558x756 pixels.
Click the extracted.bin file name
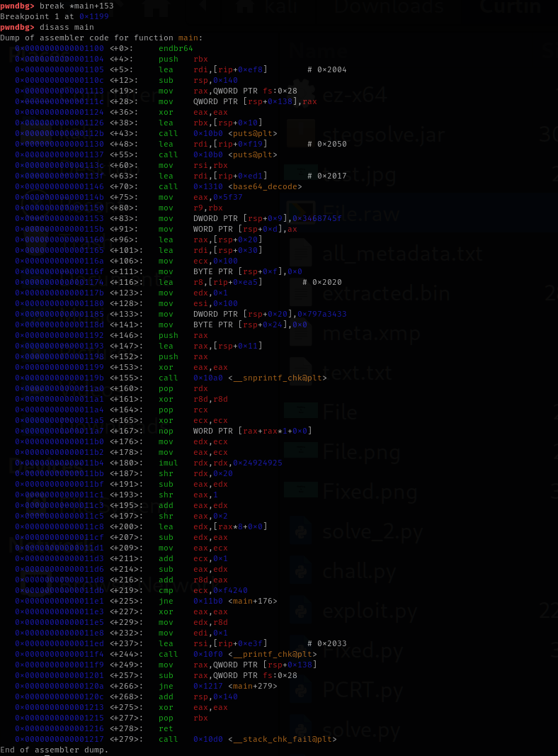(x=386, y=293)
